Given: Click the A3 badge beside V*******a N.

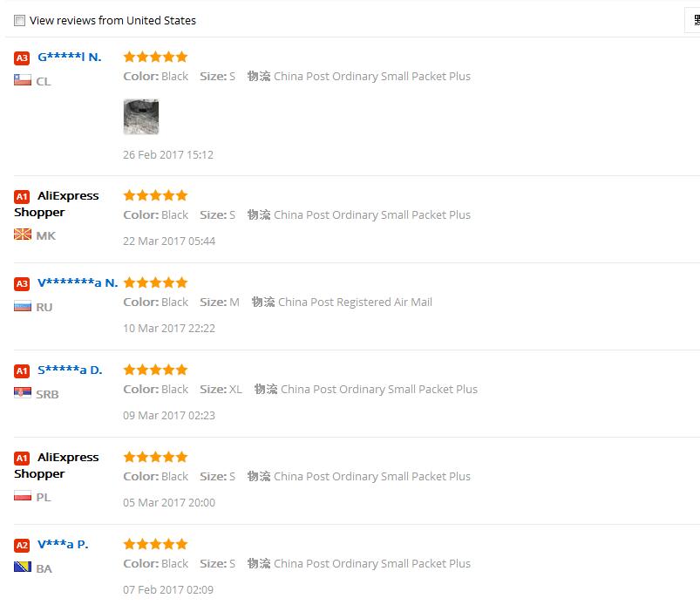Looking at the screenshot, I should point(22,283).
